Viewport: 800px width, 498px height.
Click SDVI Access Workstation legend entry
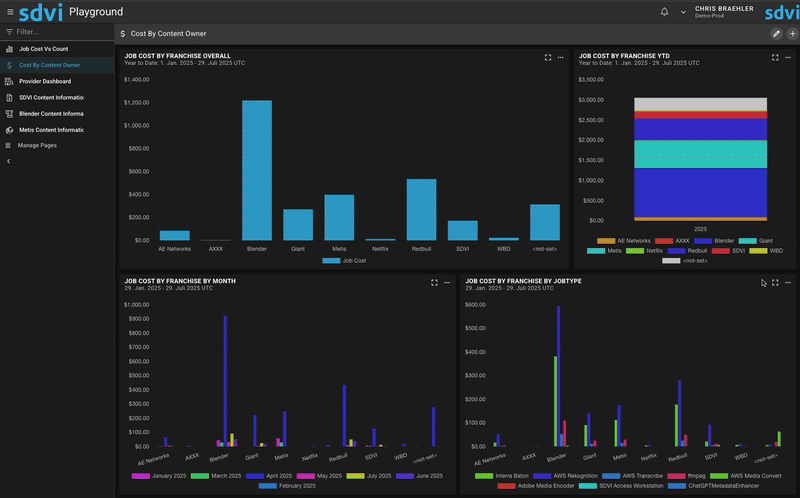[621, 486]
